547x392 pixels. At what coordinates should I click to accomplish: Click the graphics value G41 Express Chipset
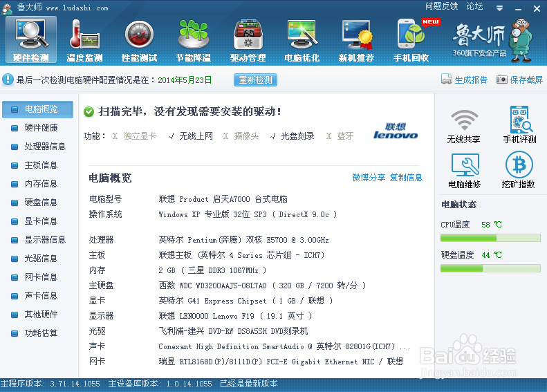pos(245,301)
